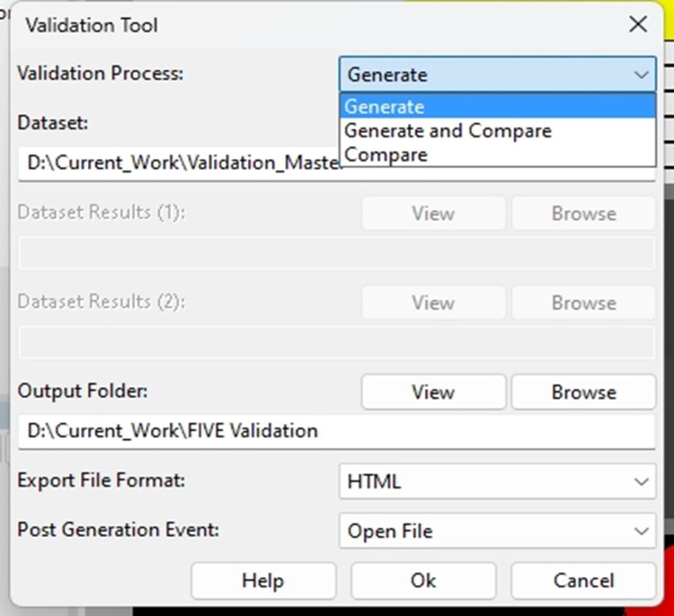The width and height of the screenshot is (674, 616).
Task: Confirm with the Ok button
Action: 423,580
